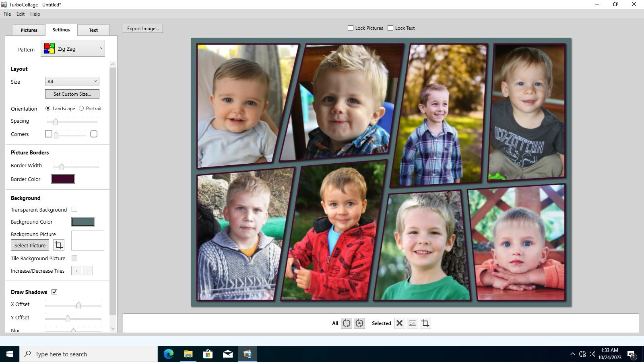Show hidden system tray icons
The width and height of the screenshot is (644, 362).
[x=572, y=354]
